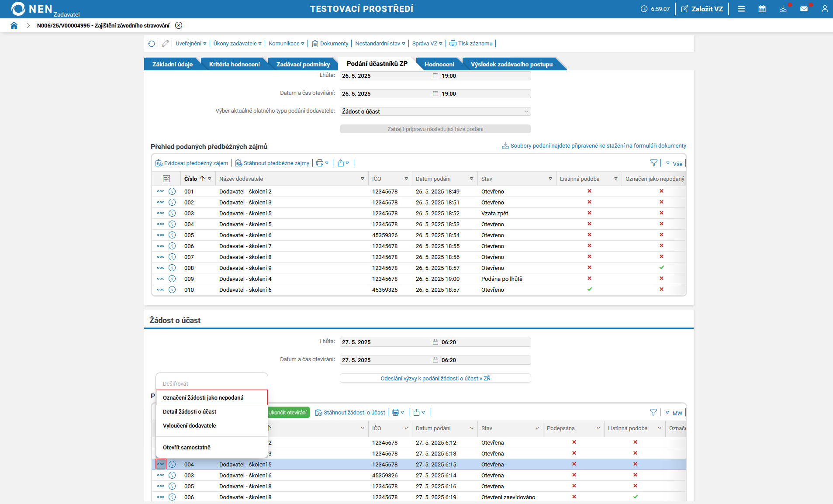Choose Vyloučení dodavatele from context menu
This screenshot has height=504, width=833.
tap(189, 425)
